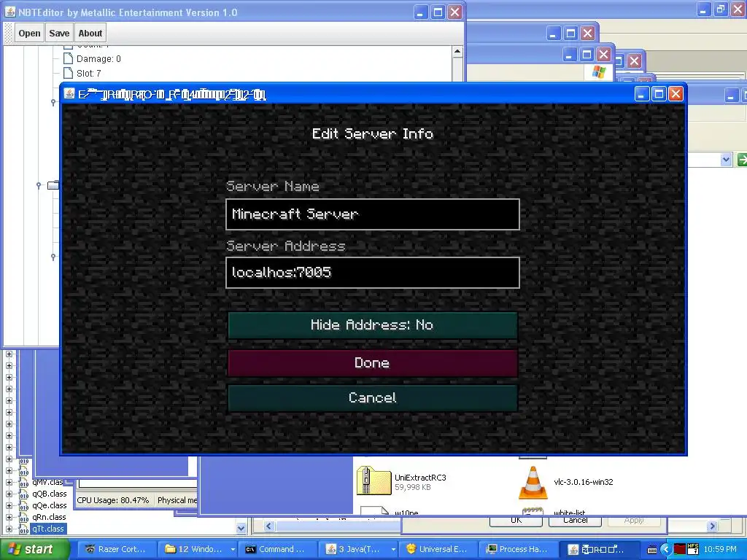
Task: Click the Java icon in Minecraft window title
Action: (69, 93)
